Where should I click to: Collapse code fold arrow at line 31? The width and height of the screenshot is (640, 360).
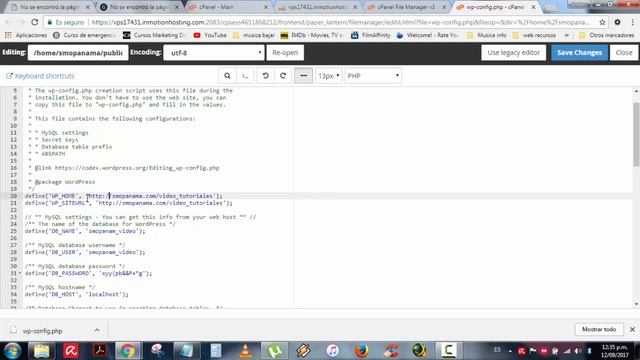coord(20,273)
